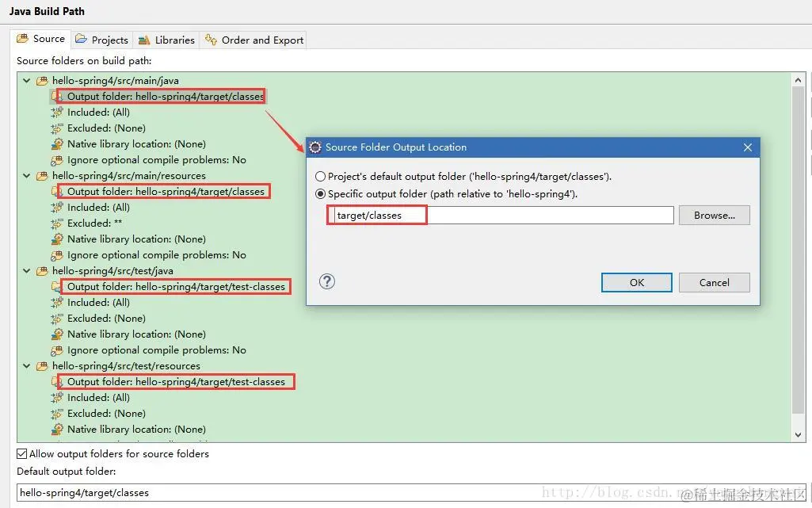
Task: Select 'Ignore optional compile problems: No' under src/test/java
Action: (156, 350)
